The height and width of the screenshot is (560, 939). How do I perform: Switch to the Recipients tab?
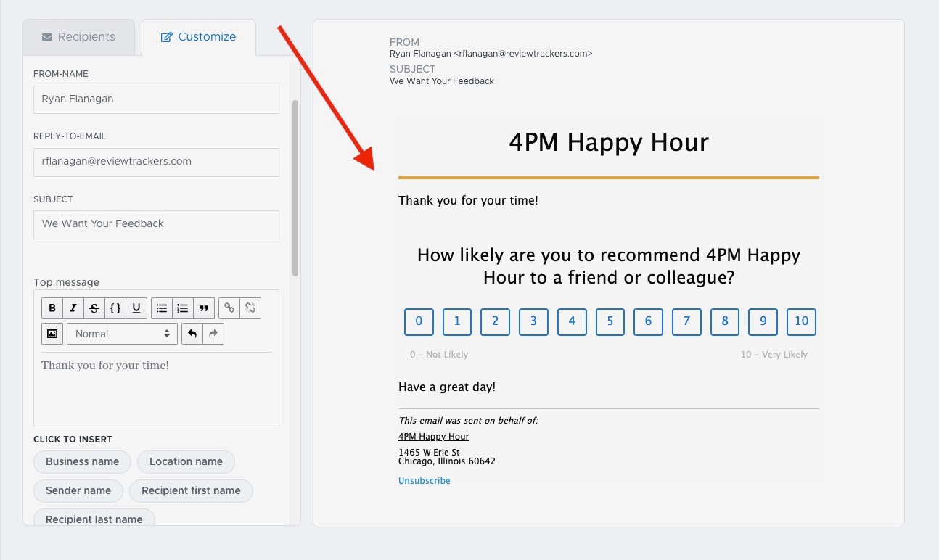coord(79,37)
